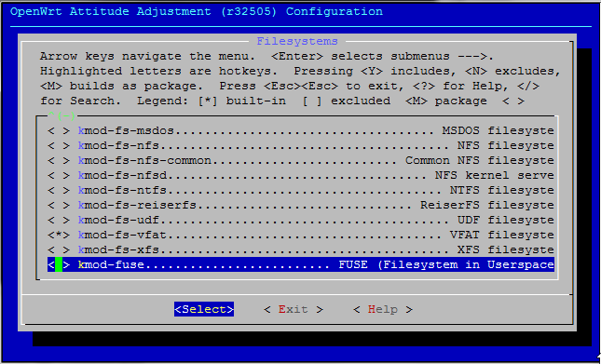Toggle the kmod-fs-ntfs selection brackets
The height and width of the screenshot is (364, 601).
[x=59, y=191]
